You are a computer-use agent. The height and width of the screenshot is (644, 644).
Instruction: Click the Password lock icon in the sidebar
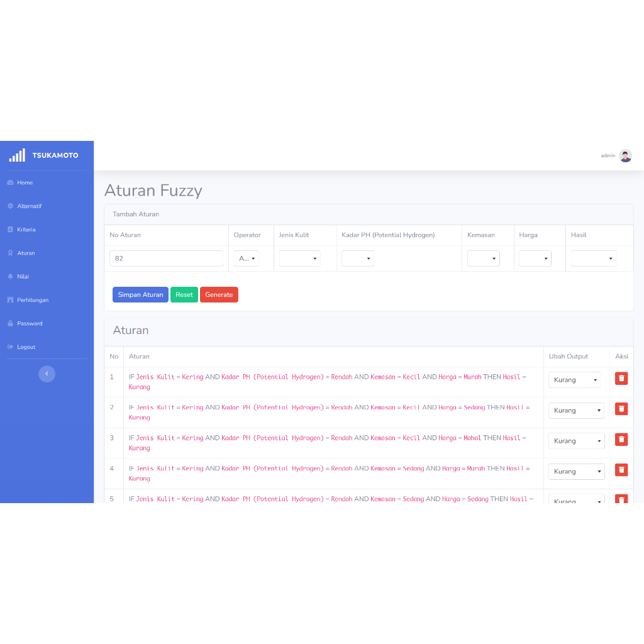tap(10, 324)
